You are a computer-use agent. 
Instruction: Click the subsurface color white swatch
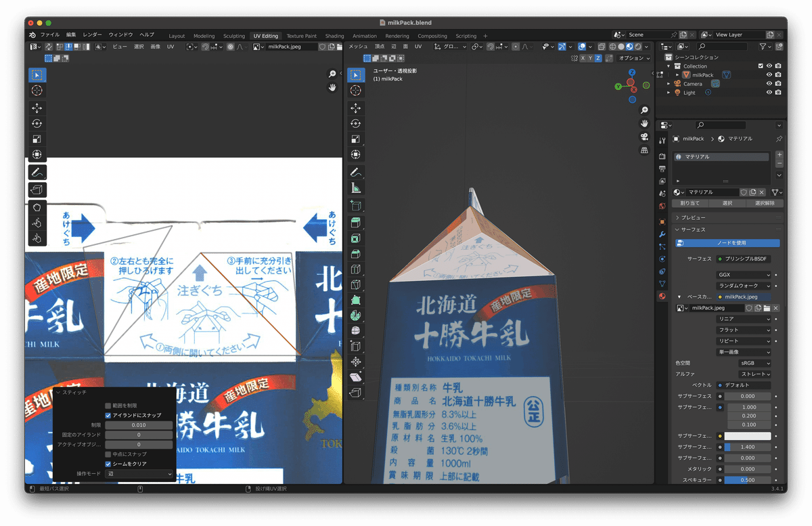[748, 436]
